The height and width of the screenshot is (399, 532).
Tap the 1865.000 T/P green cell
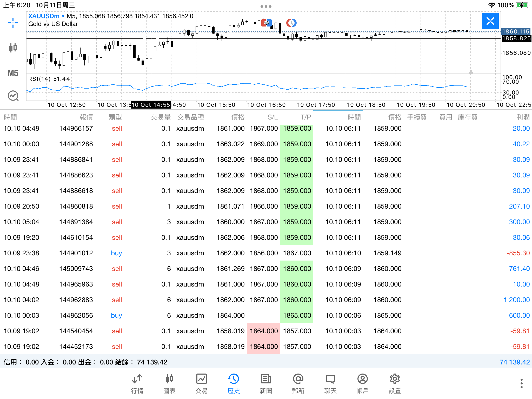pyautogui.click(x=297, y=315)
